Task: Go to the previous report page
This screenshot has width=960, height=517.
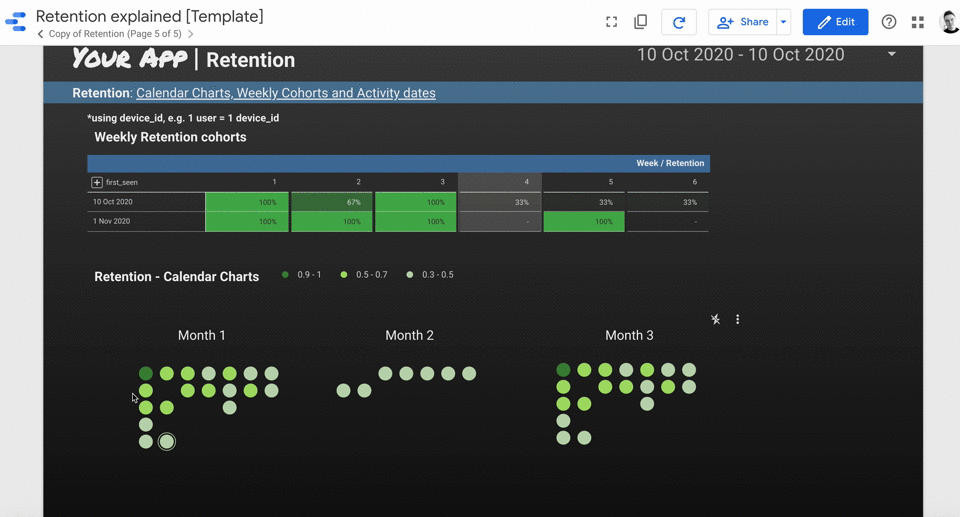Action: (40, 34)
